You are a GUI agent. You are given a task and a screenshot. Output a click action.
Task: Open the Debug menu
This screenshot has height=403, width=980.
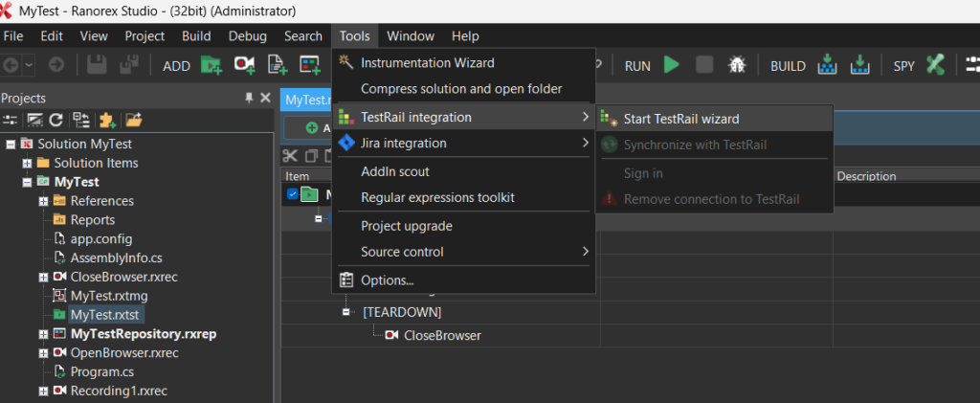click(x=248, y=36)
